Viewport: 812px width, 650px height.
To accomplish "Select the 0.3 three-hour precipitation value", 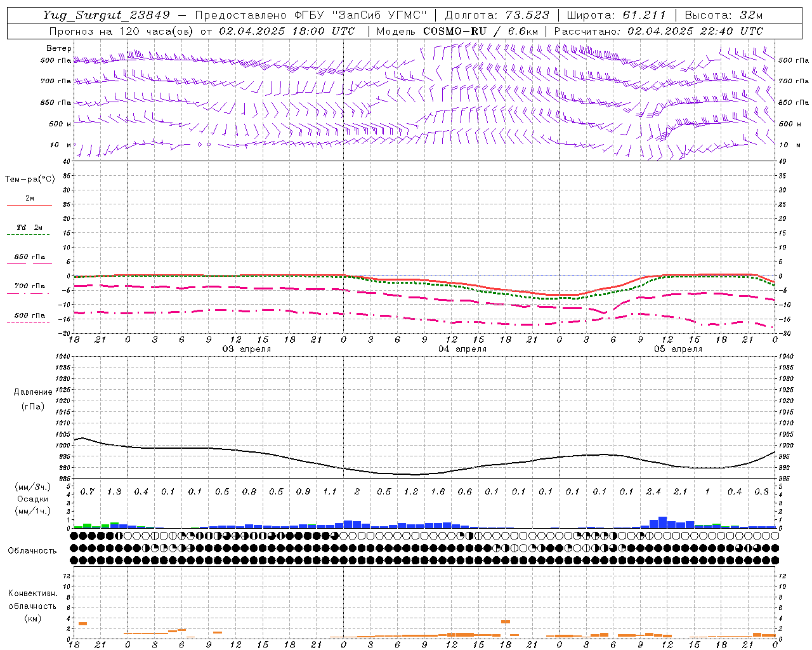I will tap(761, 492).
